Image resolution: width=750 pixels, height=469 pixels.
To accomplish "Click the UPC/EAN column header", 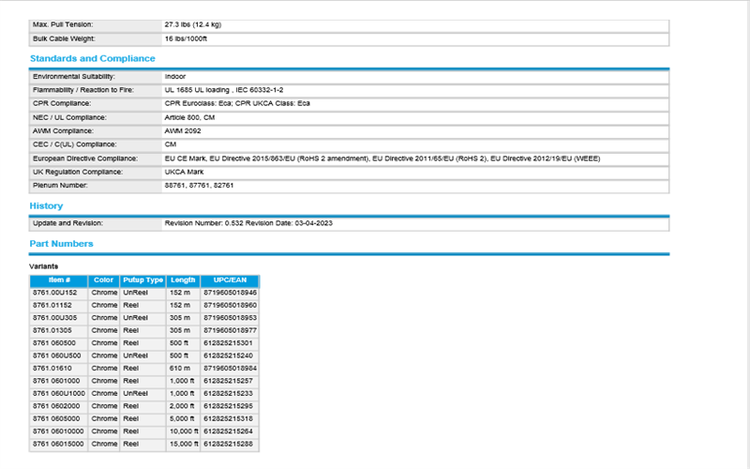I will (230, 280).
